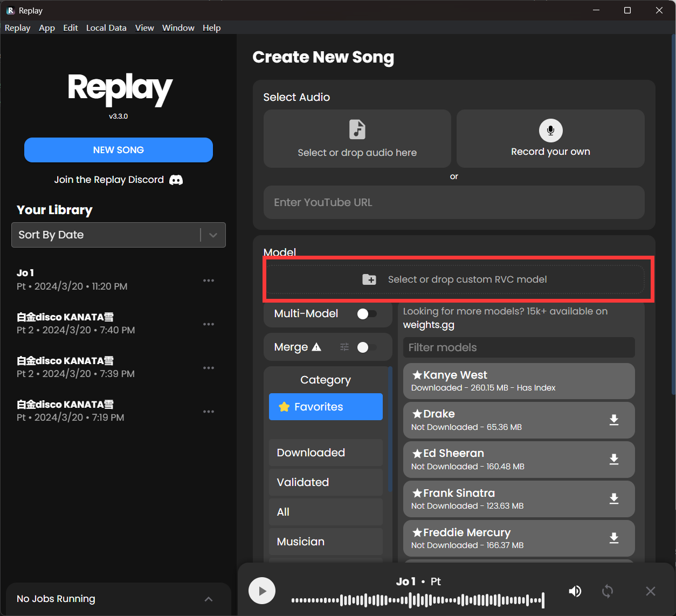676x616 pixels.
Task: Click the Favorites star icon
Action: (284, 407)
